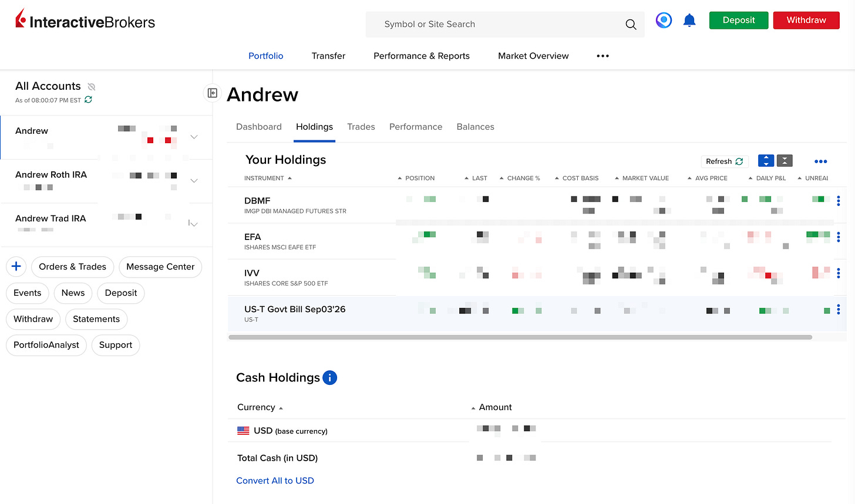This screenshot has width=855, height=504.
Task: Open the Portfolio menu
Action: pyautogui.click(x=265, y=56)
